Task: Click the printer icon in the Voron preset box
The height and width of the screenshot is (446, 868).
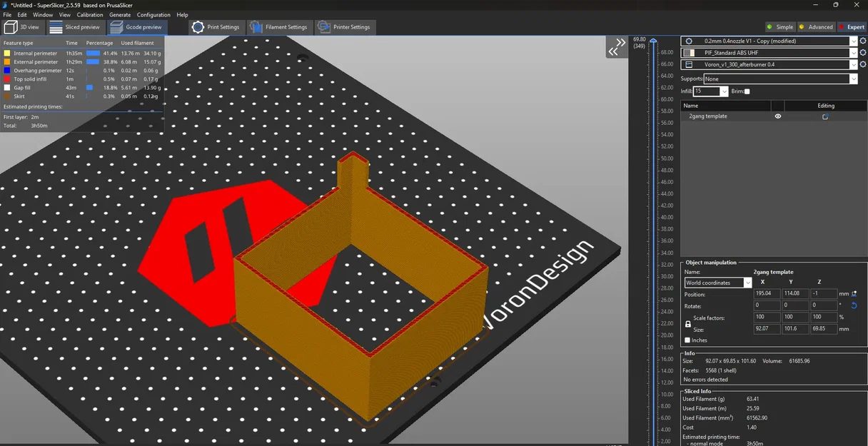Action: pos(689,64)
